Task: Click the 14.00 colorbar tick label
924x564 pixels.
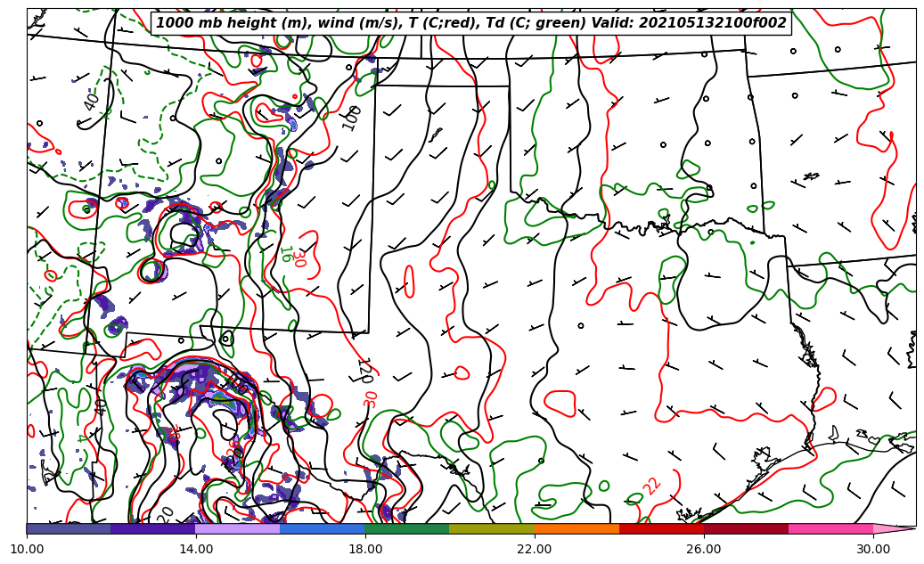Action: (x=196, y=550)
